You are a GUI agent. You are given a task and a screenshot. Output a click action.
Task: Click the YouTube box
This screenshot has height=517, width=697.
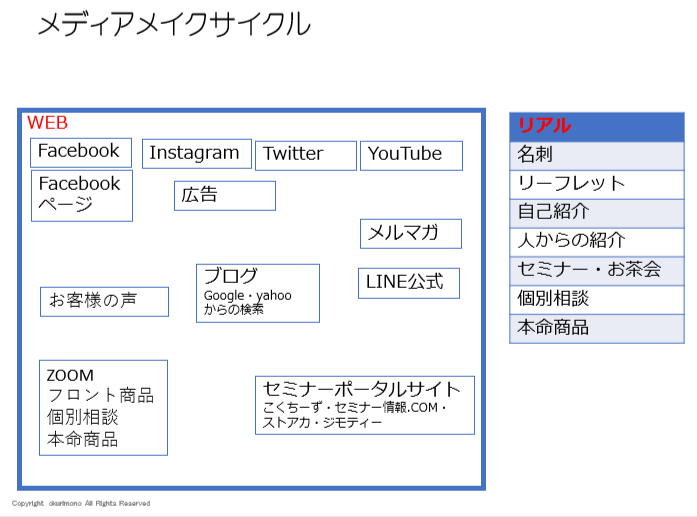411,155
